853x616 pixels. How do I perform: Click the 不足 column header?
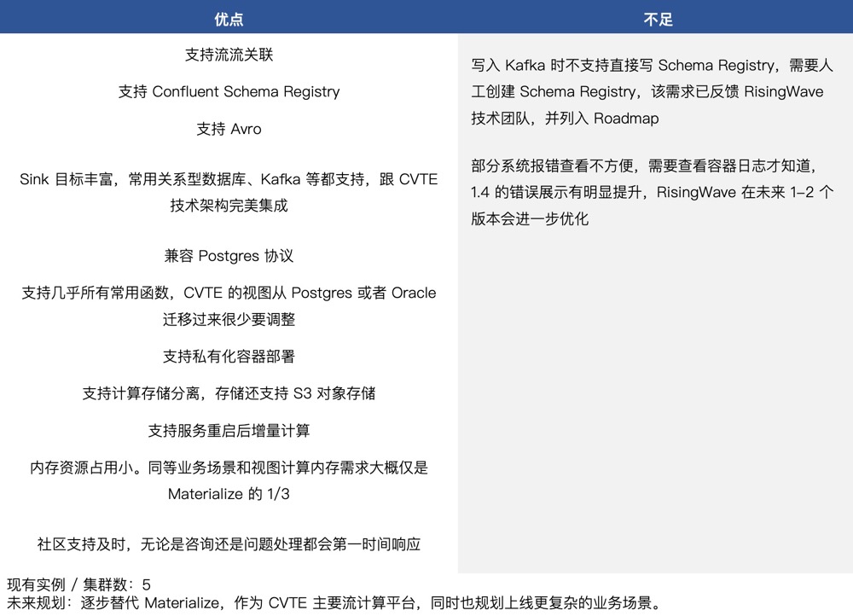click(x=659, y=20)
